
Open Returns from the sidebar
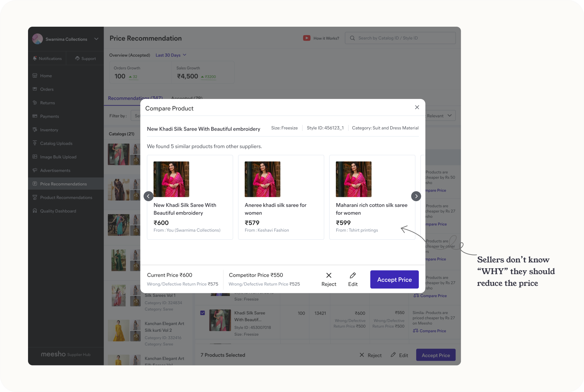pos(66,103)
